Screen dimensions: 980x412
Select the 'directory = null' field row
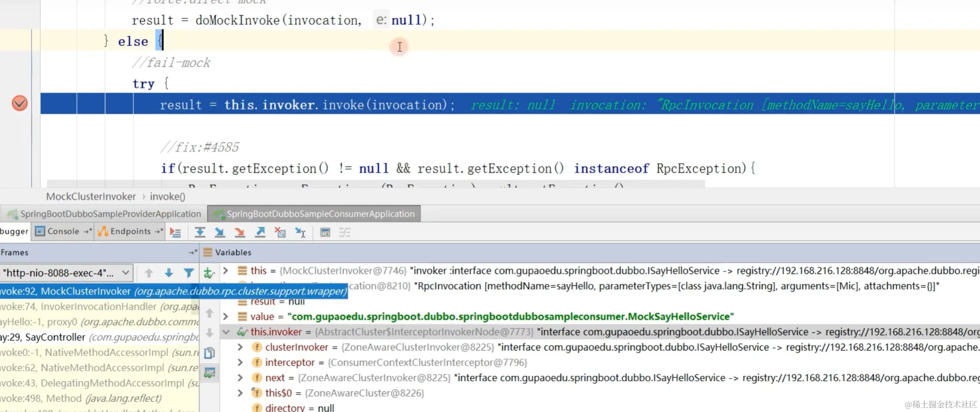pyautogui.click(x=600, y=407)
